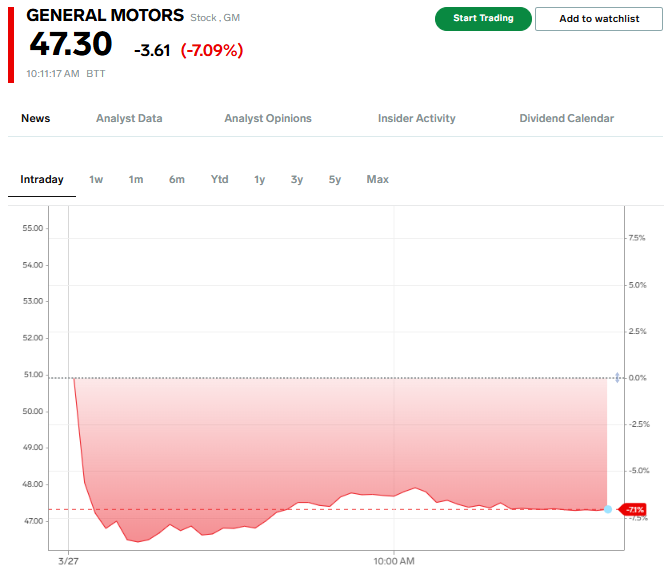Switch to the Analyst Data tab
Image resolution: width=667 pixels, height=575 pixels.
tap(129, 118)
